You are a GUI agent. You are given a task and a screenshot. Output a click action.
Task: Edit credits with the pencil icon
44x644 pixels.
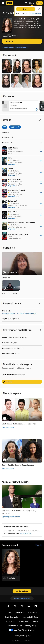pyautogui.click(x=40, y=120)
